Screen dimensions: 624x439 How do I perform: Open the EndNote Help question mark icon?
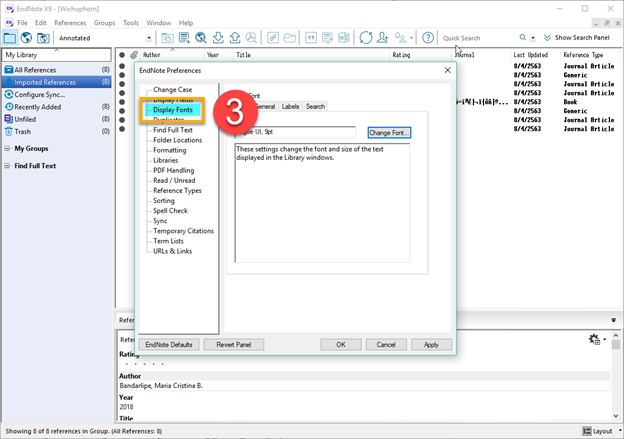tap(428, 38)
